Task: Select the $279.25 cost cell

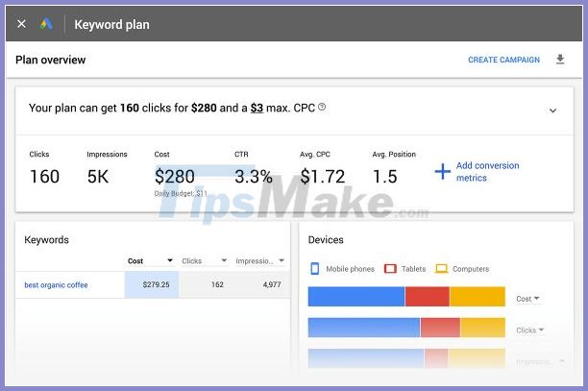Action: pyautogui.click(x=152, y=284)
